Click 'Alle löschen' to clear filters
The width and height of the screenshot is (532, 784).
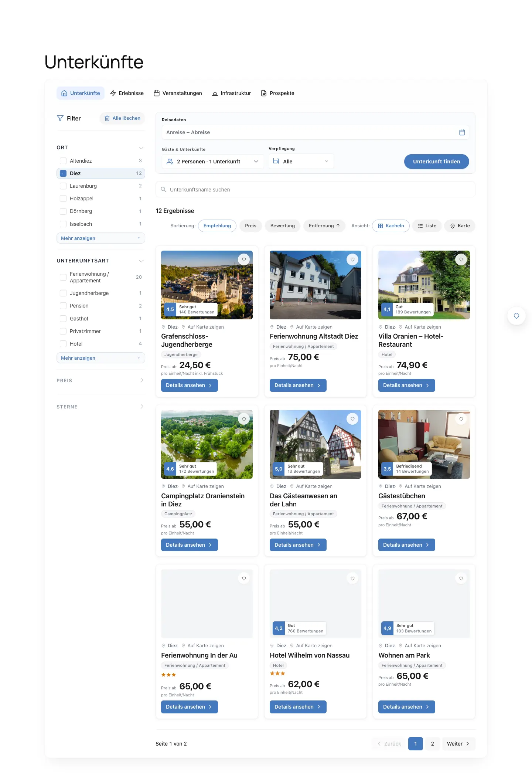(x=122, y=118)
